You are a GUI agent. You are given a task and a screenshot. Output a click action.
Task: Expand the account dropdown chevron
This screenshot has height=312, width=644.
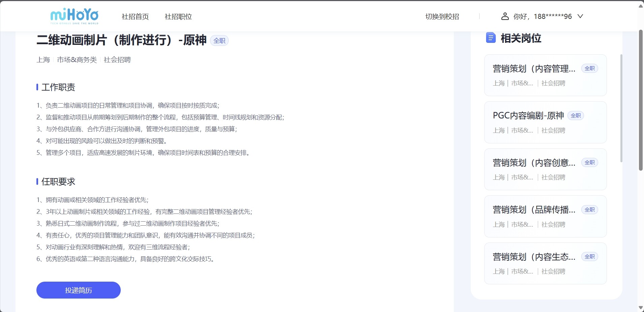(580, 16)
